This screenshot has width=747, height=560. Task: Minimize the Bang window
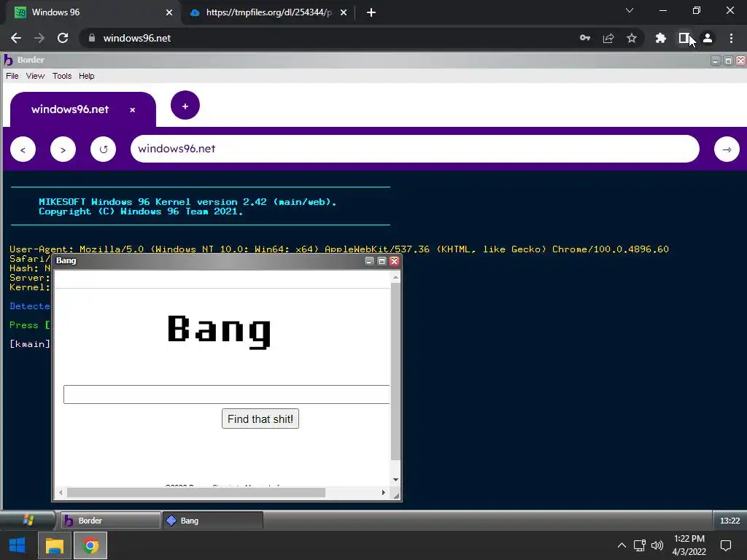[x=368, y=261]
